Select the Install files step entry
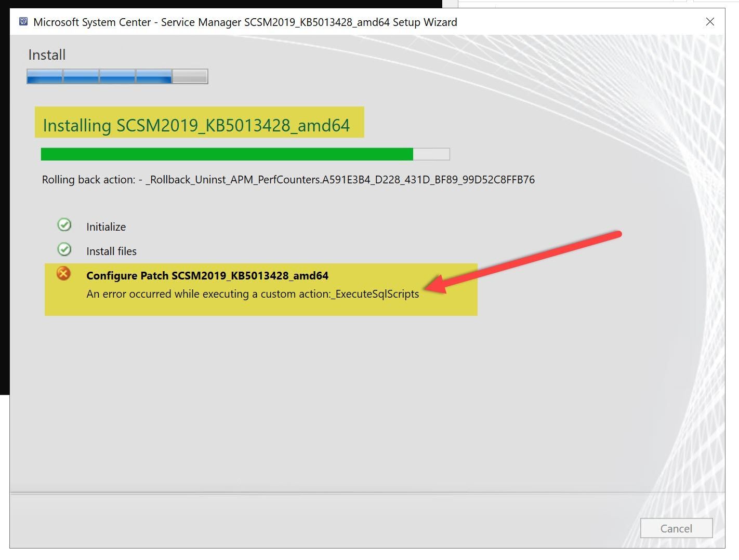 [111, 251]
